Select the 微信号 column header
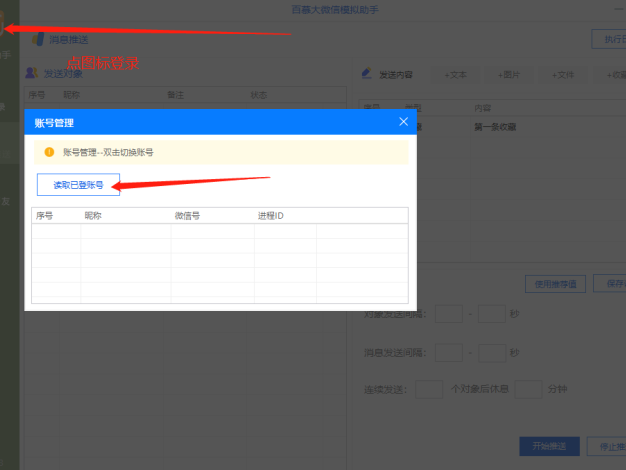 click(187, 216)
